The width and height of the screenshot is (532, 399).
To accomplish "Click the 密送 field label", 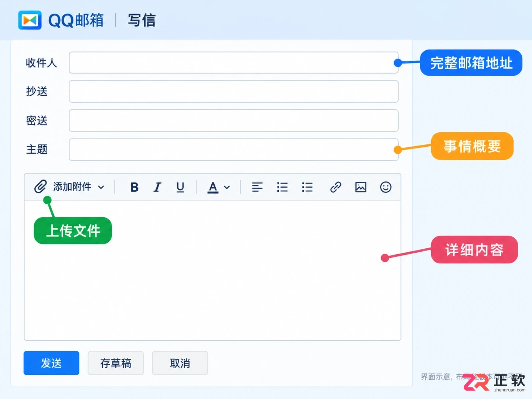I will coord(37,120).
